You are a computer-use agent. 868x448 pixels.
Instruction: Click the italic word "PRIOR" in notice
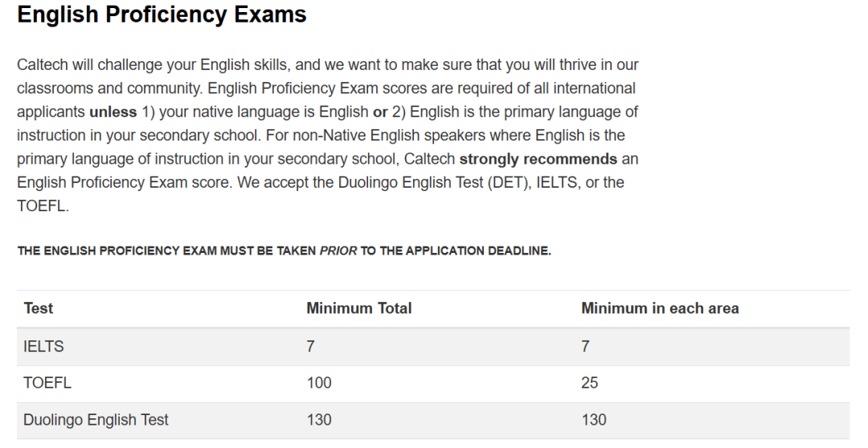pyautogui.click(x=338, y=251)
